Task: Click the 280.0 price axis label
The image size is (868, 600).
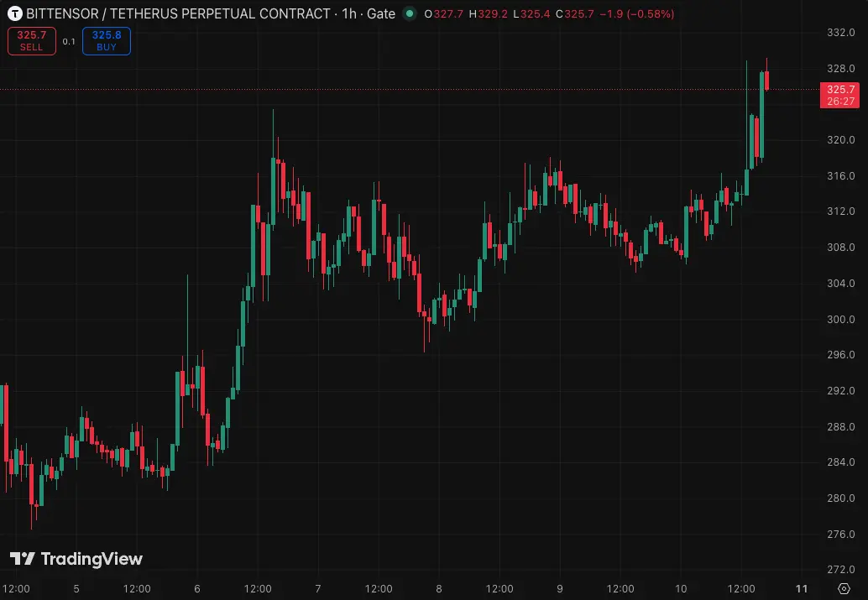Action: coord(841,498)
